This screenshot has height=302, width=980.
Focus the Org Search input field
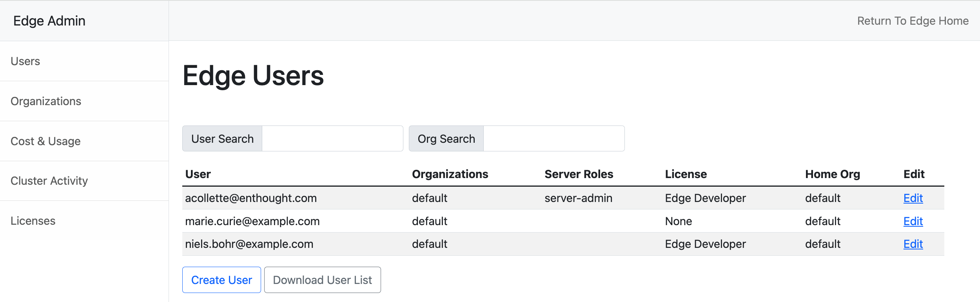(554, 138)
